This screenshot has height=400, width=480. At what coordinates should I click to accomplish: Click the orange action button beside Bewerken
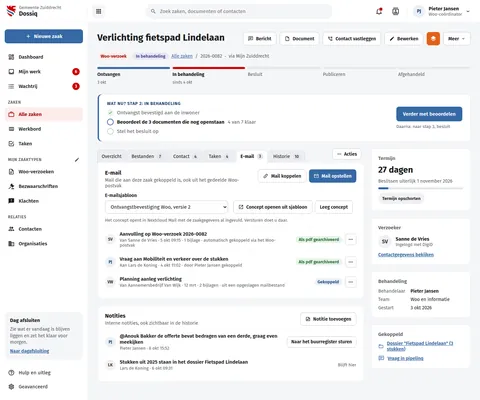[433, 39]
